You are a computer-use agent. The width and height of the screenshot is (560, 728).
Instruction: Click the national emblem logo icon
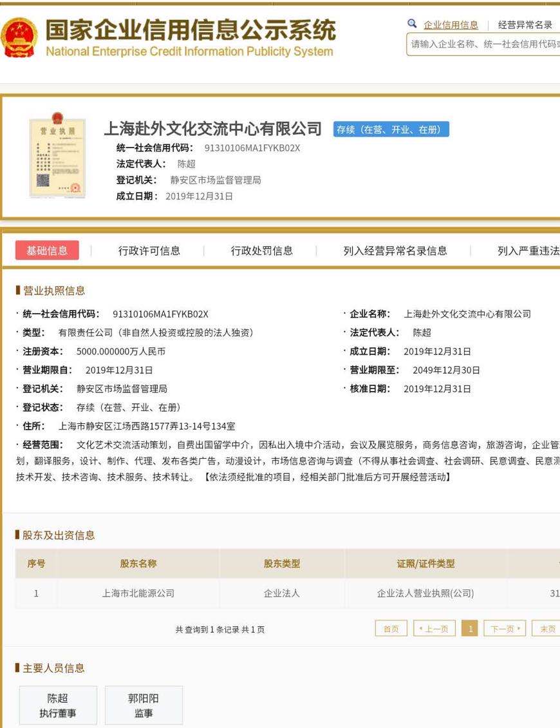pos(19,37)
